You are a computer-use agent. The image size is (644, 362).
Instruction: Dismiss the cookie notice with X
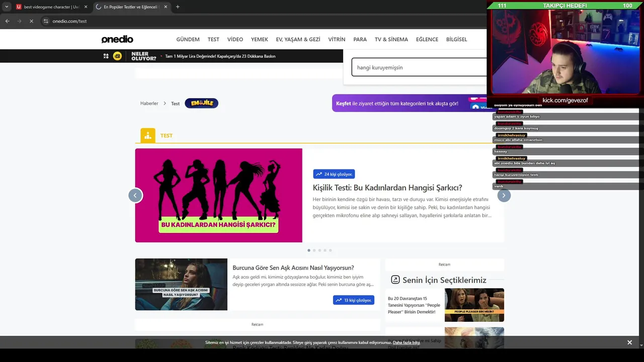(629, 342)
